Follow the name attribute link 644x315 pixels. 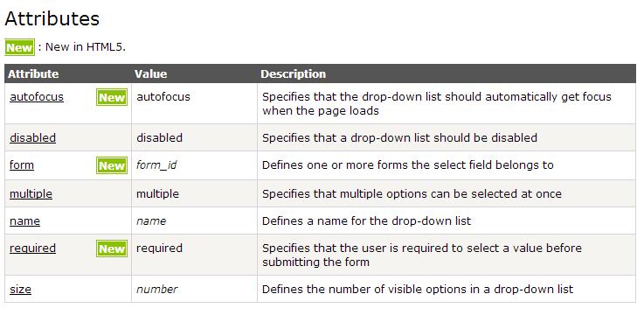(25, 221)
